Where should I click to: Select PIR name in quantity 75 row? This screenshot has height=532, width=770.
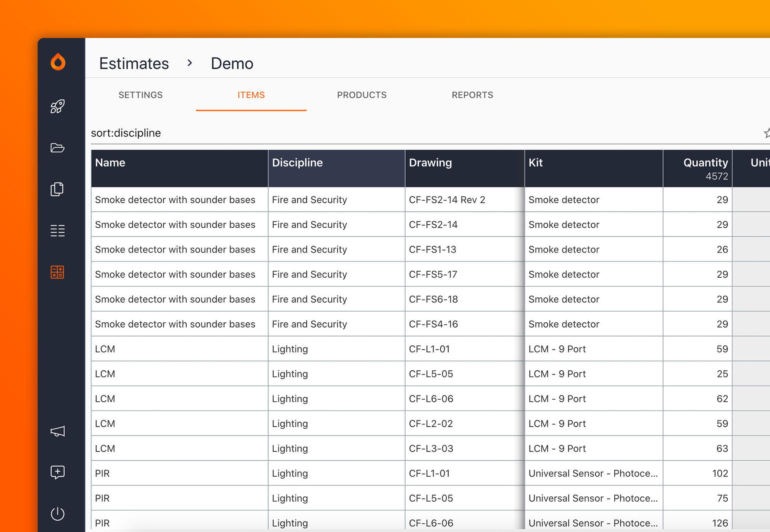(179, 498)
